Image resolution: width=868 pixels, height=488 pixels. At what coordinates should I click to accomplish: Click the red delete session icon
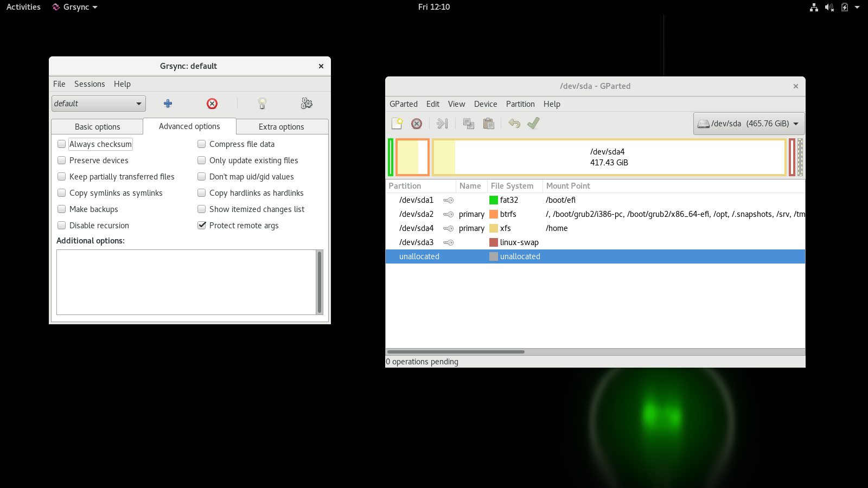click(x=212, y=104)
